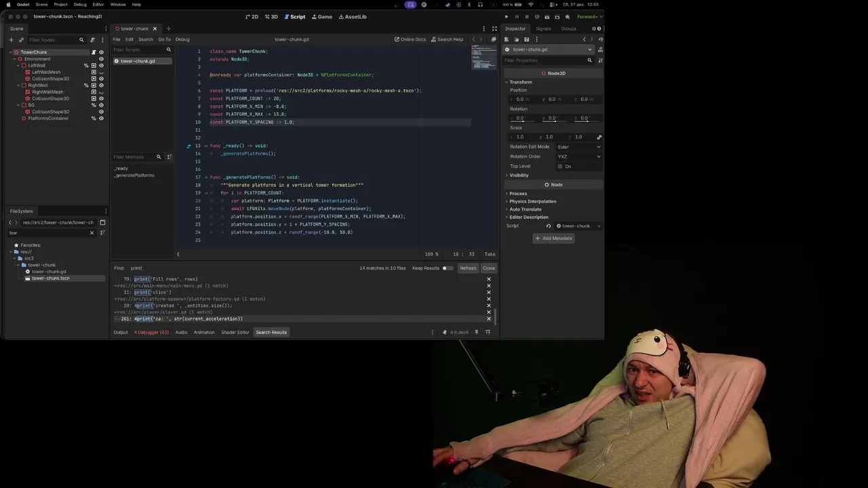Click the Add Metadata button
This screenshot has width=868, height=488.
click(x=553, y=239)
